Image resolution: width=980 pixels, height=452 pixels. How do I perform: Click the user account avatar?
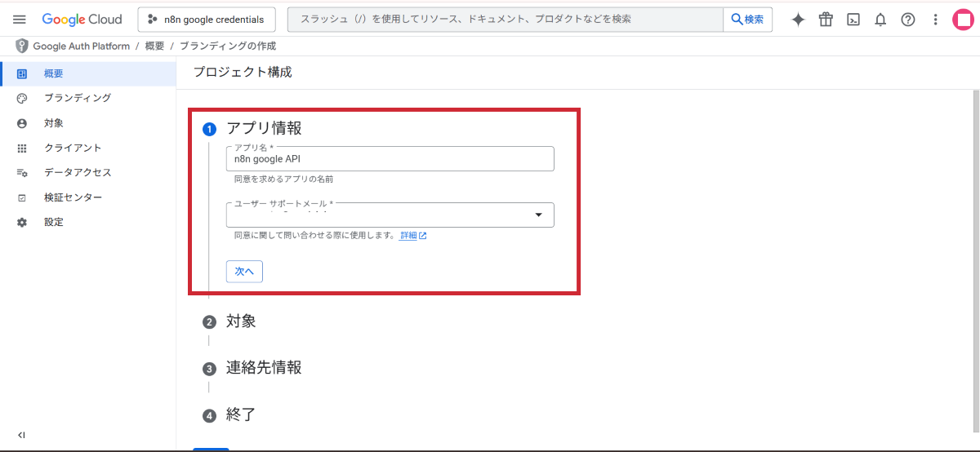click(x=964, y=20)
